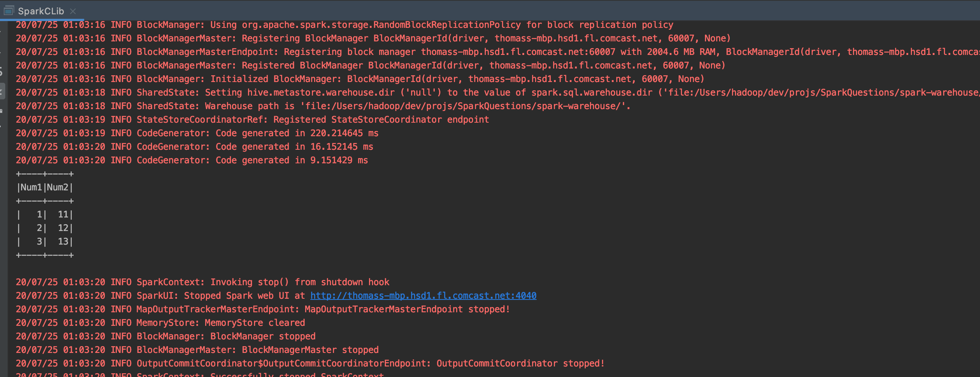
Task: Click the Num1/Num2 result table output
Action: point(44,214)
